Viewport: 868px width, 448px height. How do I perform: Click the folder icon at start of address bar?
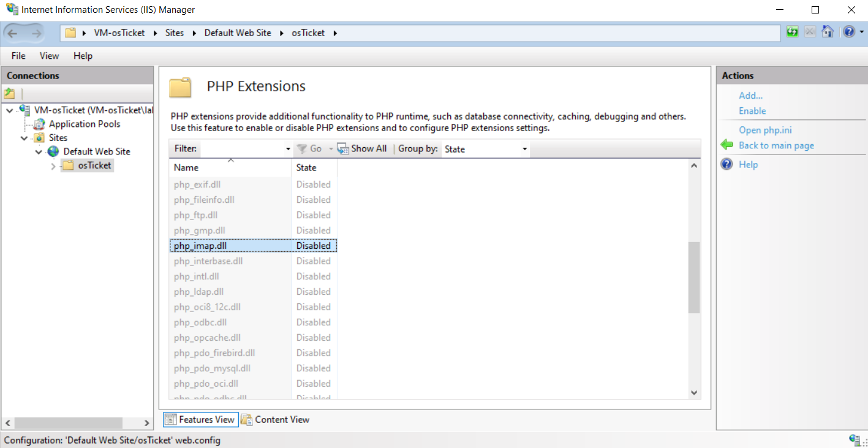70,33
